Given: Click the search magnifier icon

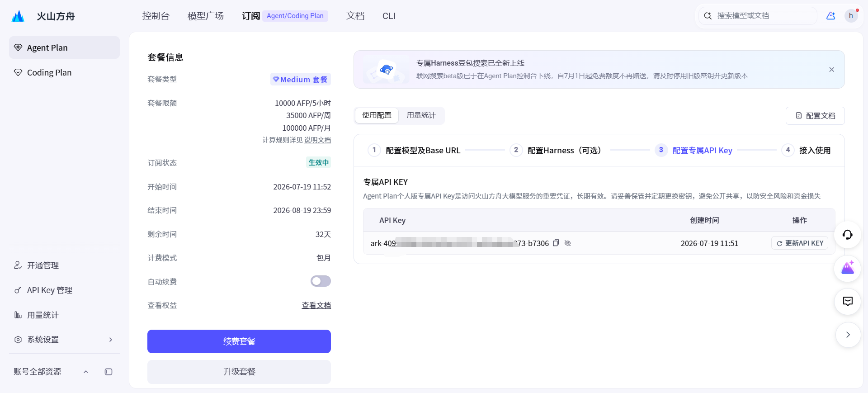Looking at the screenshot, I should point(708,16).
